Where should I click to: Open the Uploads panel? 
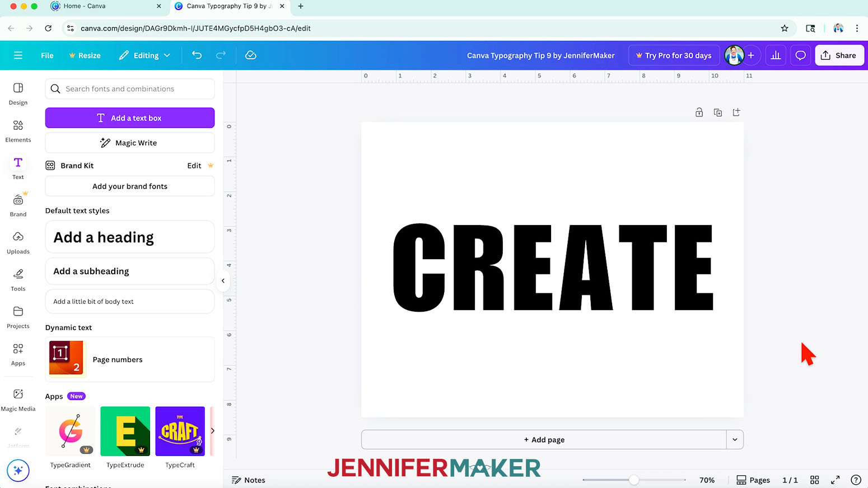click(18, 242)
